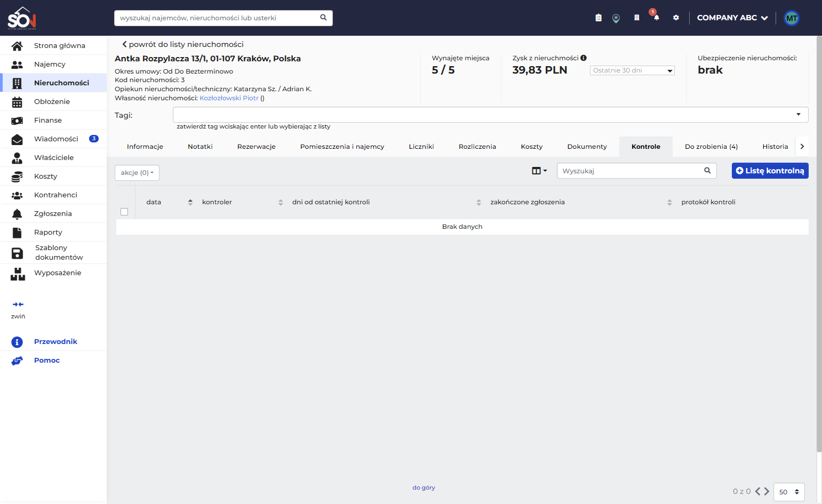
Task: Sort the table by the data column
Action: coord(190,202)
